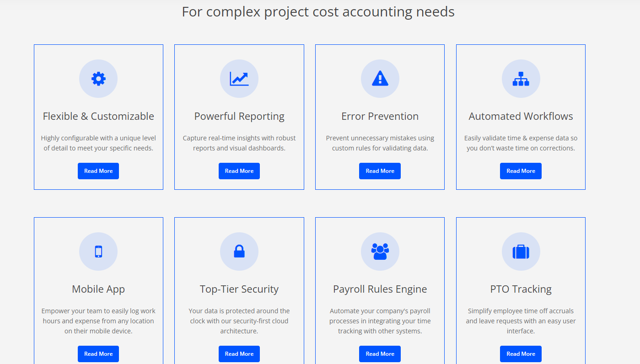
Task: Select the chart icon for Powerful Reporting
Action: [239, 78]
